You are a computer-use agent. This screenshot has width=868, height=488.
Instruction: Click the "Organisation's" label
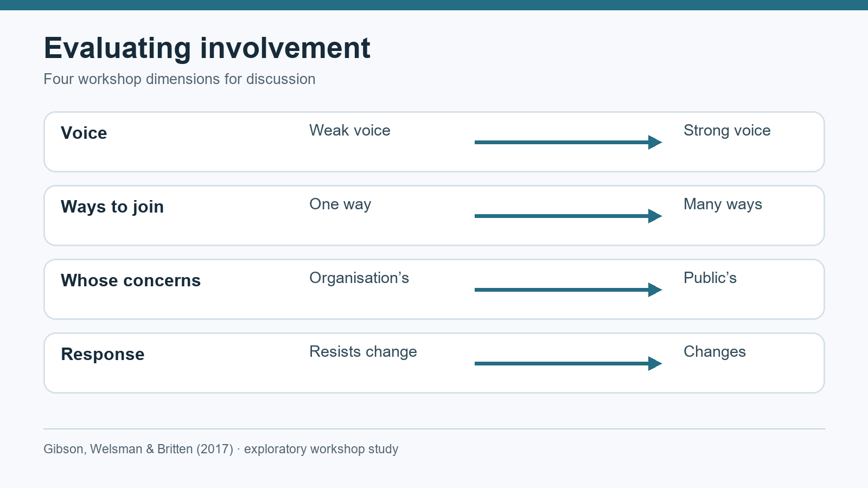tap(359, 278)
